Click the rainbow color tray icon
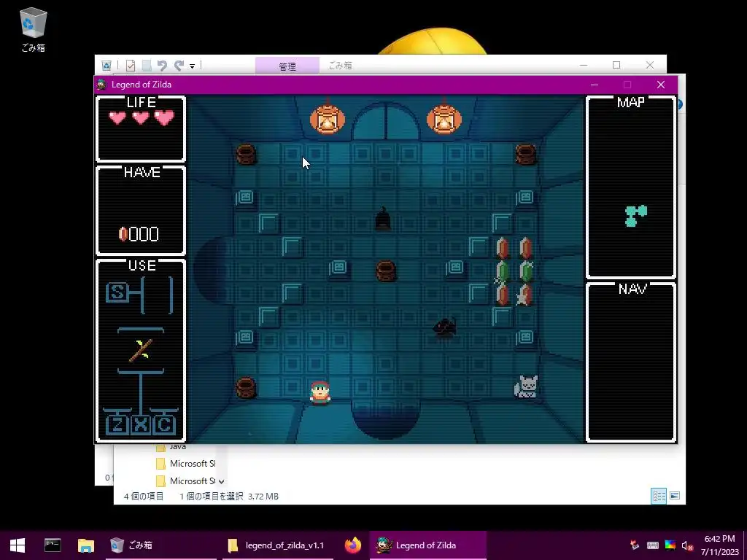 coord(670,545)
